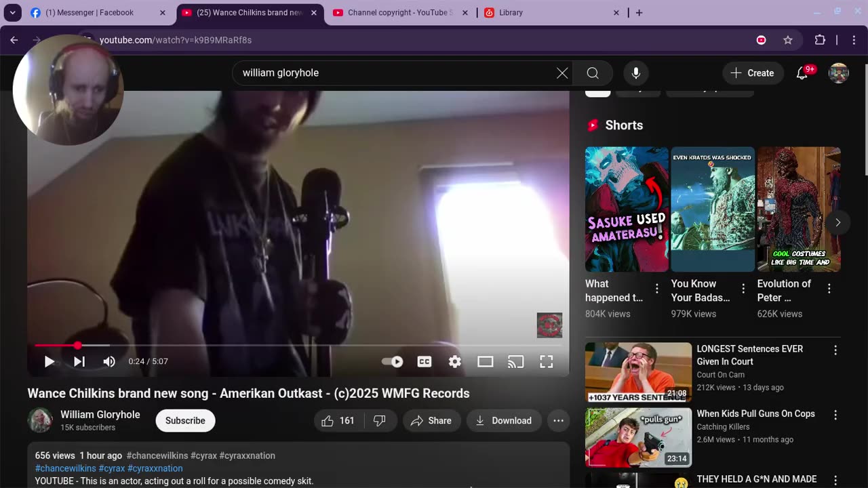868x488 pixels.
Task: Open Even Kratos Was Shocked short
Action: tap(713, 209)
